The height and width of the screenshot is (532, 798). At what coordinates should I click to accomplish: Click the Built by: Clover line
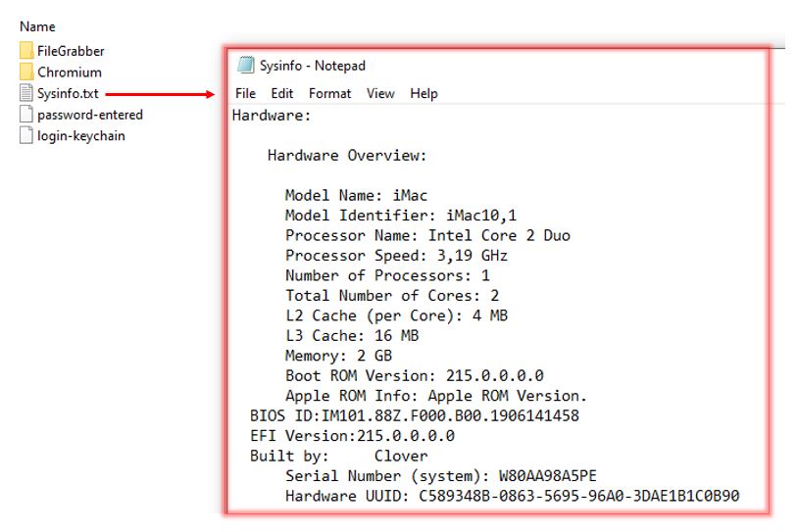338,457
